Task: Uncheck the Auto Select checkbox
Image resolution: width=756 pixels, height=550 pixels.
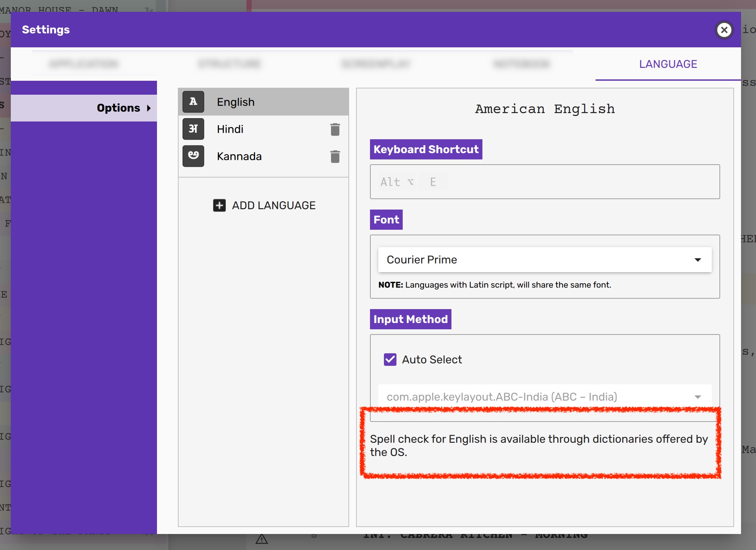Action: tap(390, 360)
